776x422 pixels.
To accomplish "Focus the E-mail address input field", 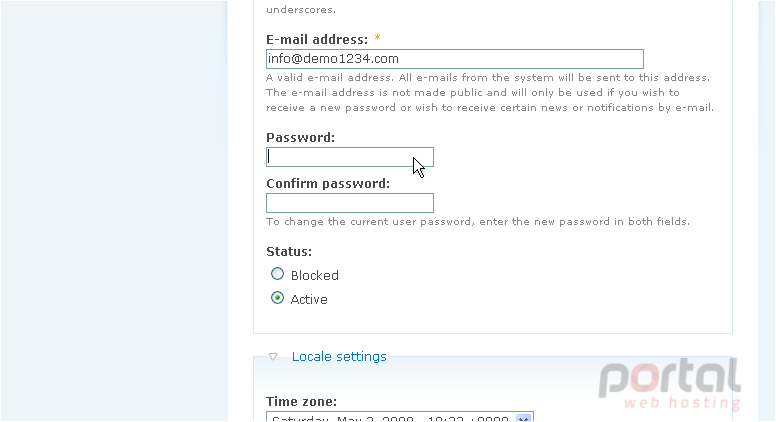I will [x=455, y=59].
